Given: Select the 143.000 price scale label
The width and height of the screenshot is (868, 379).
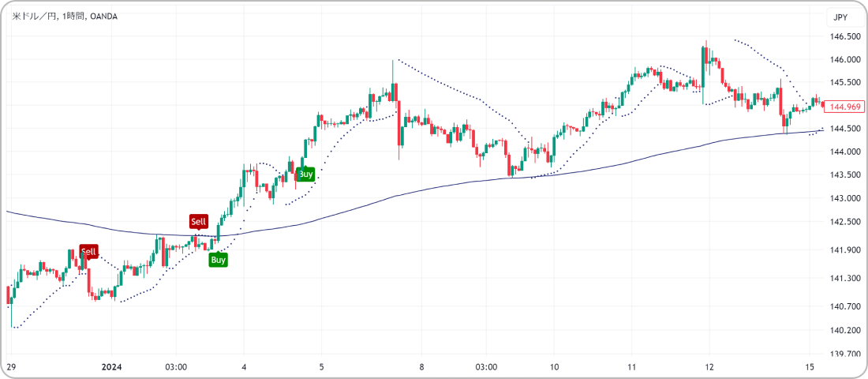Looking at the screenshot, I should click(x=844, y=199).
